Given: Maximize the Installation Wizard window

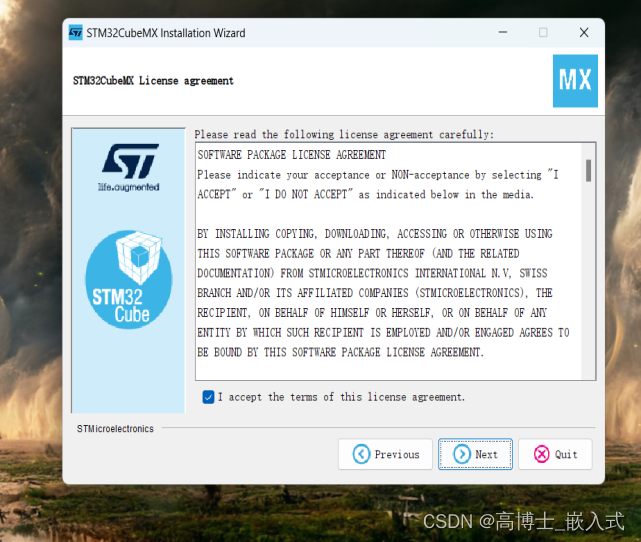Looking at the screenshot, I should click(543, 32).
